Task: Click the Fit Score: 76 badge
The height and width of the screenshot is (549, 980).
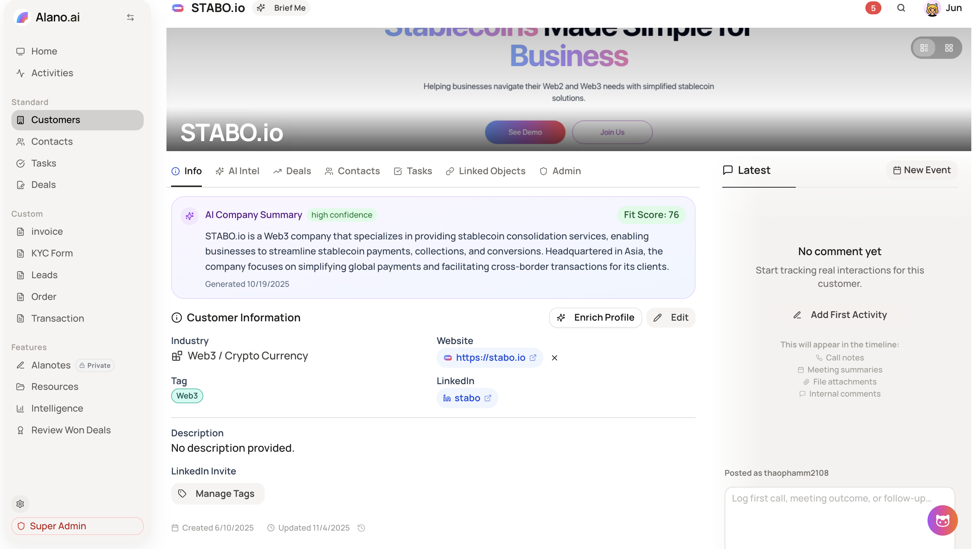Action: 651,215
